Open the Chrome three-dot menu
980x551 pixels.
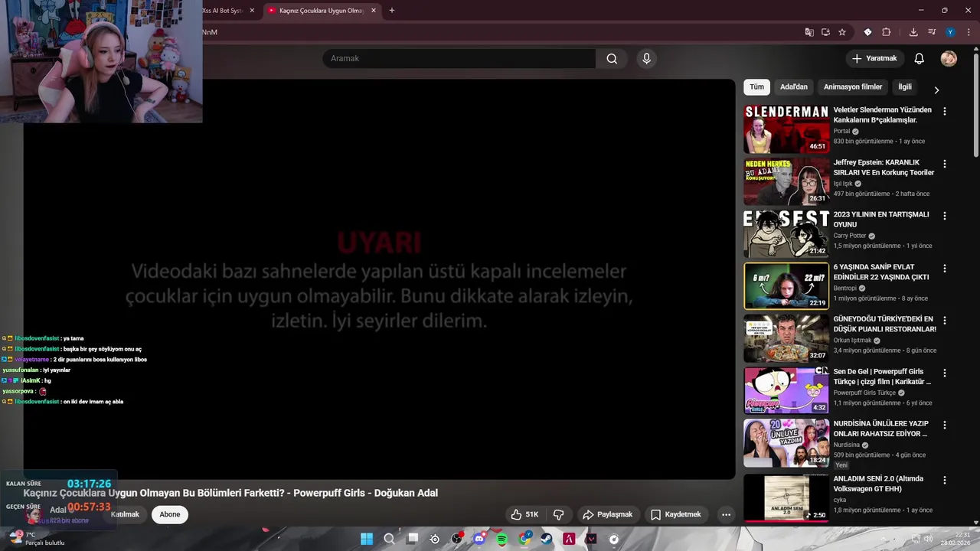click(969, 32)
